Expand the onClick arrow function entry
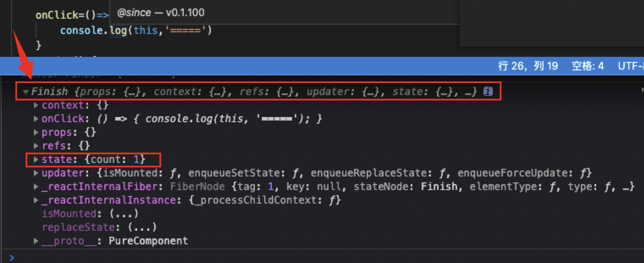This screenshot has width=644, height=263. (36, 118)
